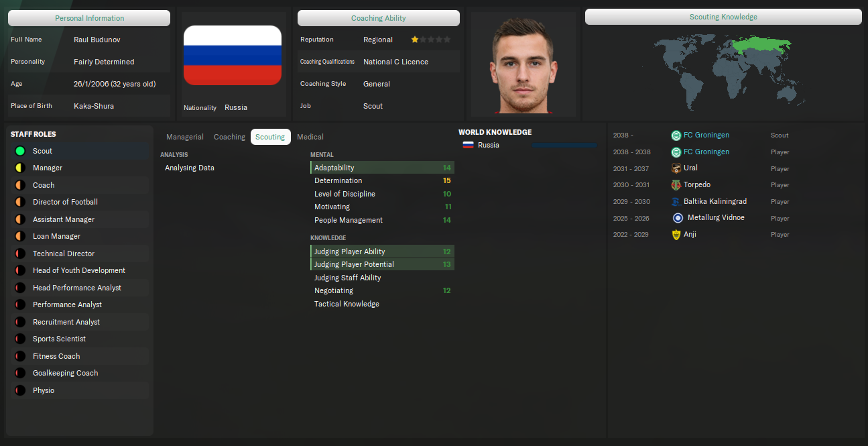The width and height of the screenshot is (868, 446).
Task: Click the Russia knowledge progress bar
Action: (x=564, y=146)
